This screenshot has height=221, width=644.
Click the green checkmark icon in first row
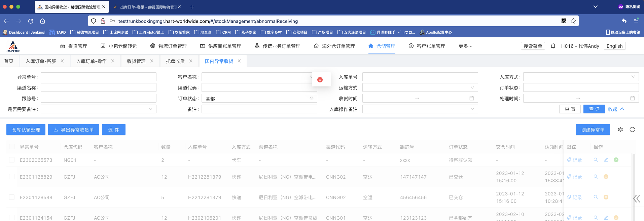point(616,160)
